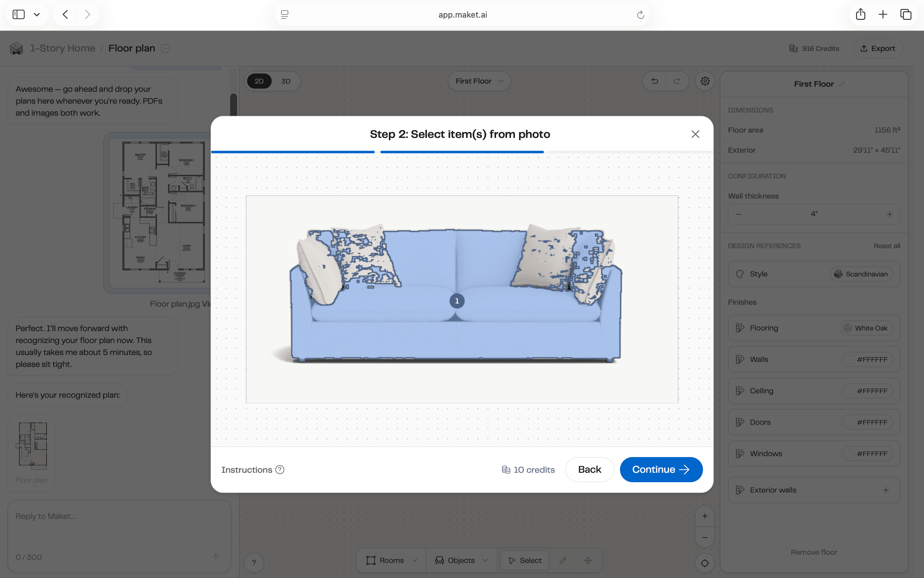Decrease wall thickness with minus

pyautogui.click(x=739, y=214)
